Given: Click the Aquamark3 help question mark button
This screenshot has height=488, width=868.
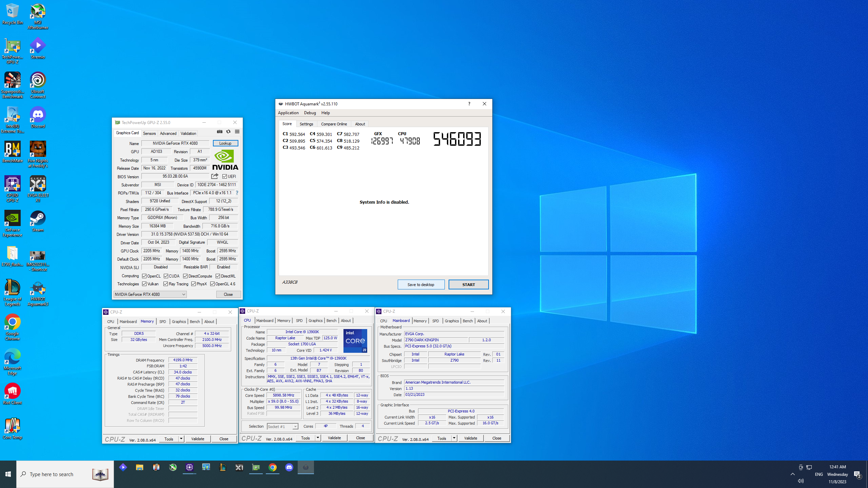Looking at the screenshot, I should coord(469,104).
